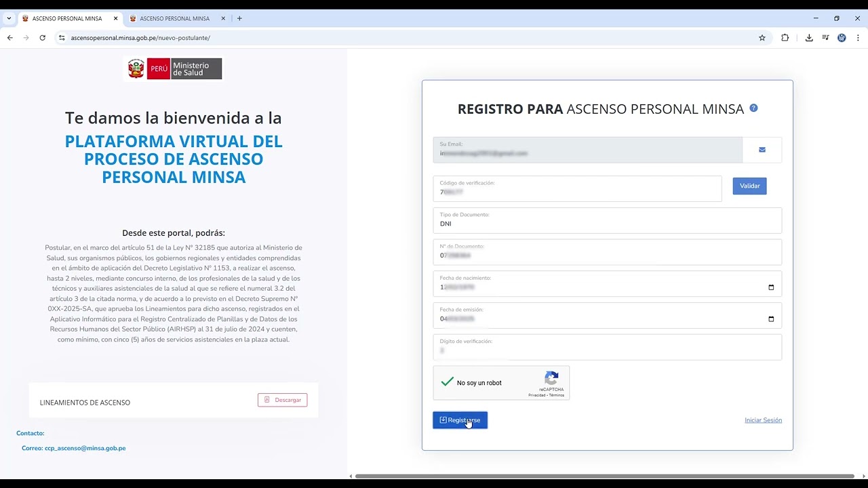Open the tab search dropdown arrow
The image size is (868, 488).
pyautogui.click(x=9, y=18)
